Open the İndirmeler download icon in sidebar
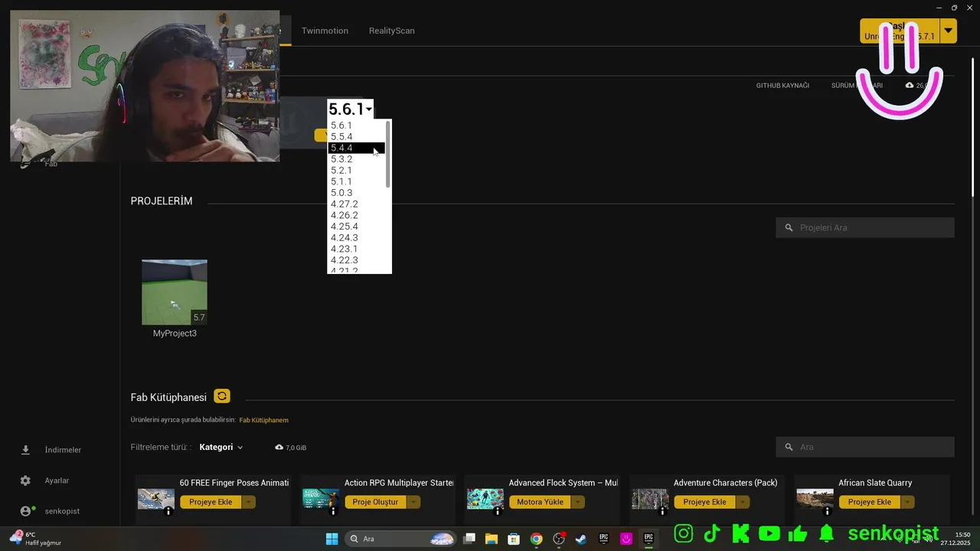 [x=25, y=450]
